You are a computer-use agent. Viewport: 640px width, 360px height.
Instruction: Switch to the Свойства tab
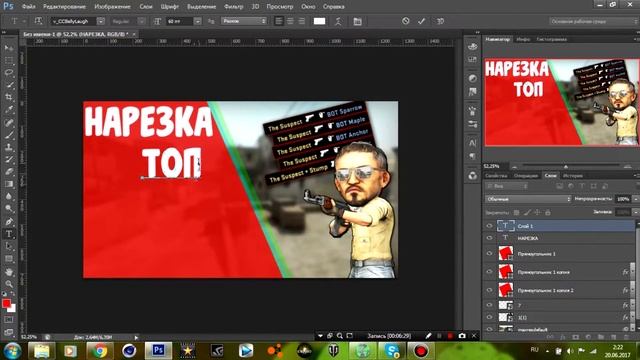click(x=496, y=176)
